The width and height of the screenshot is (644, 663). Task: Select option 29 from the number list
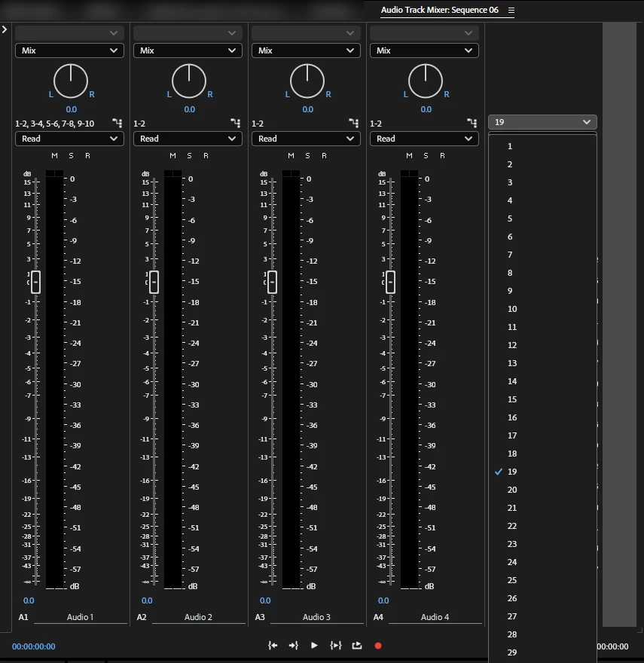542,652
